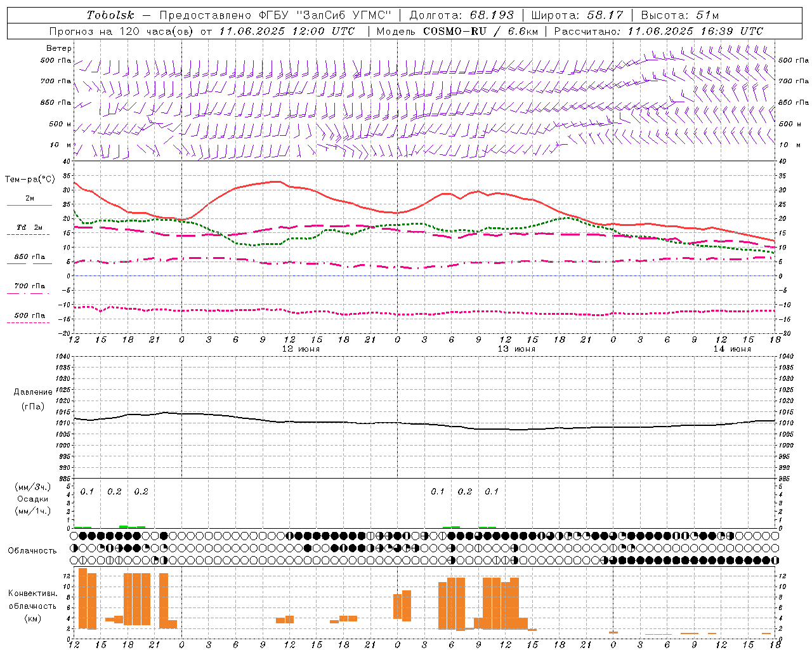This screenshot has width=812, height=650.
Task: Click "Рассчитано: 11.06.2025 16:39 UTC" timestamp
Action: [658, 31]
